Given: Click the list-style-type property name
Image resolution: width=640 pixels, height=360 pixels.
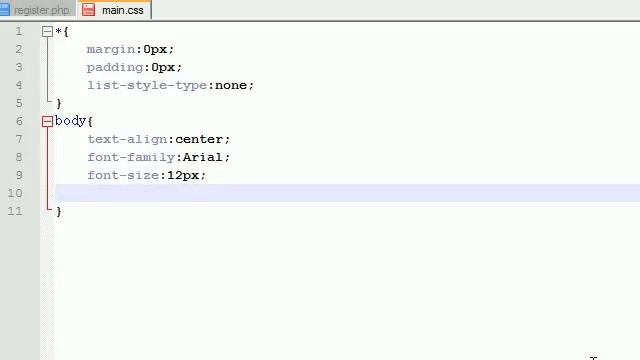Looking at the screenshot, I should 147,86.
